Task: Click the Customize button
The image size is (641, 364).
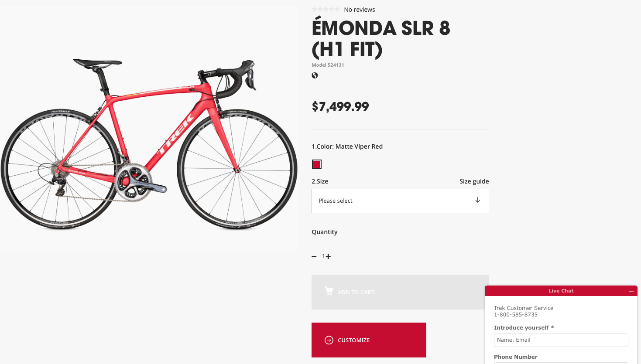Action: coord(369,340)
